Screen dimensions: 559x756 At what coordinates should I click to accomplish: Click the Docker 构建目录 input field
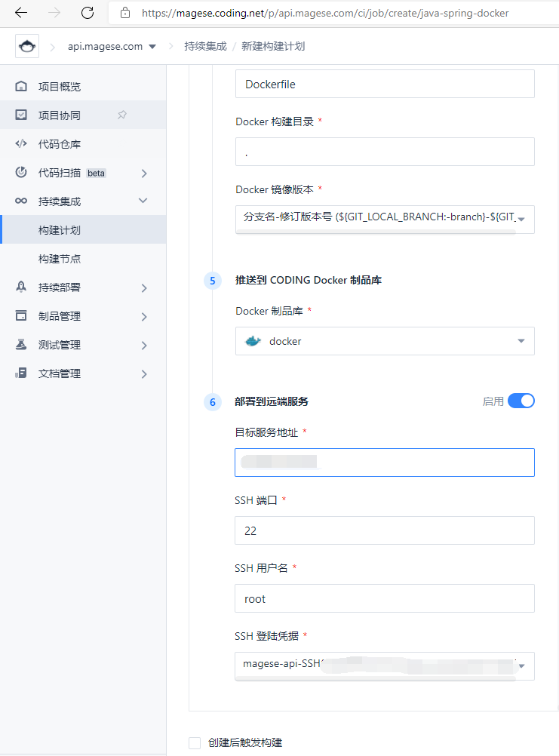[x=385, y=152]
